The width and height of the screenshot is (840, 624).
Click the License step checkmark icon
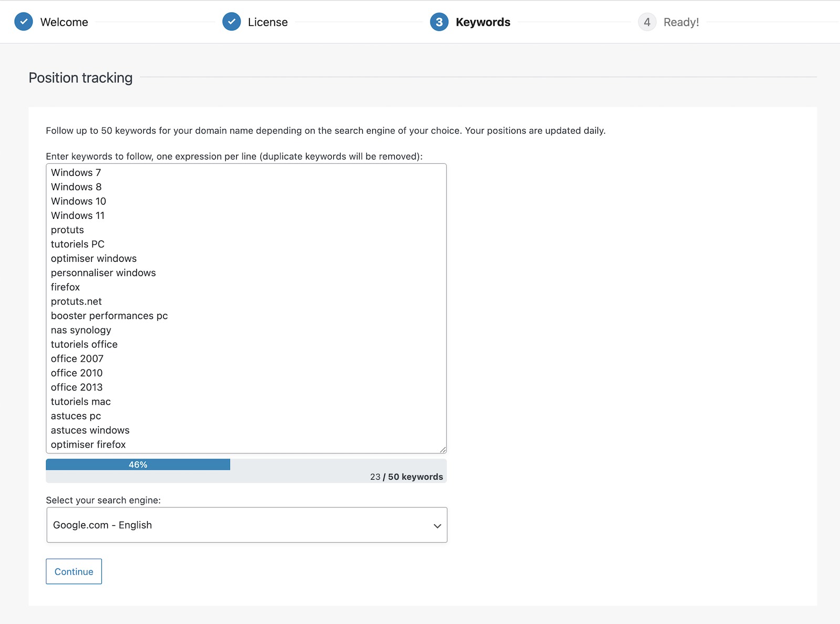click(x=232, y=22)
